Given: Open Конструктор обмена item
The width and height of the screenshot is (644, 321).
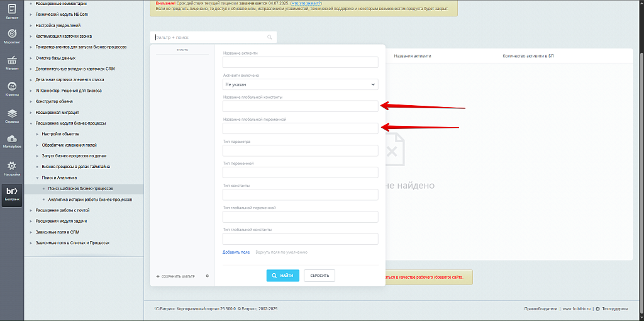Looking at the screenshot, I should [x=54, y=101].
